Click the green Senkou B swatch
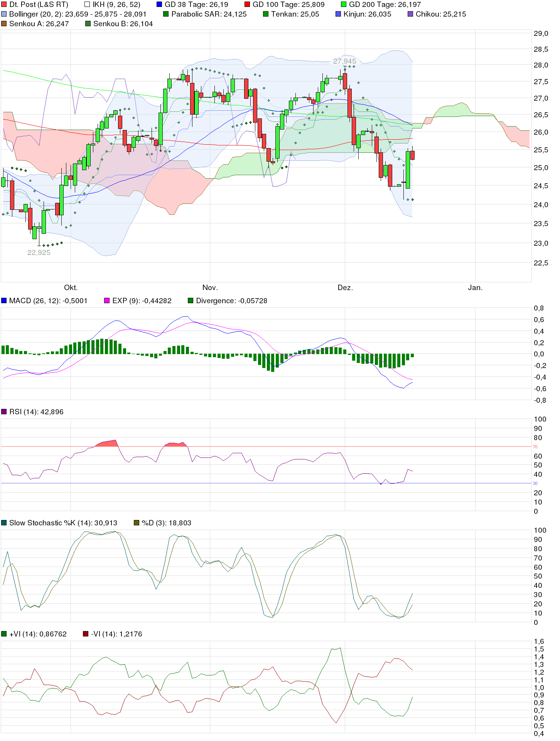560x741 pixels. coord(88,24)
